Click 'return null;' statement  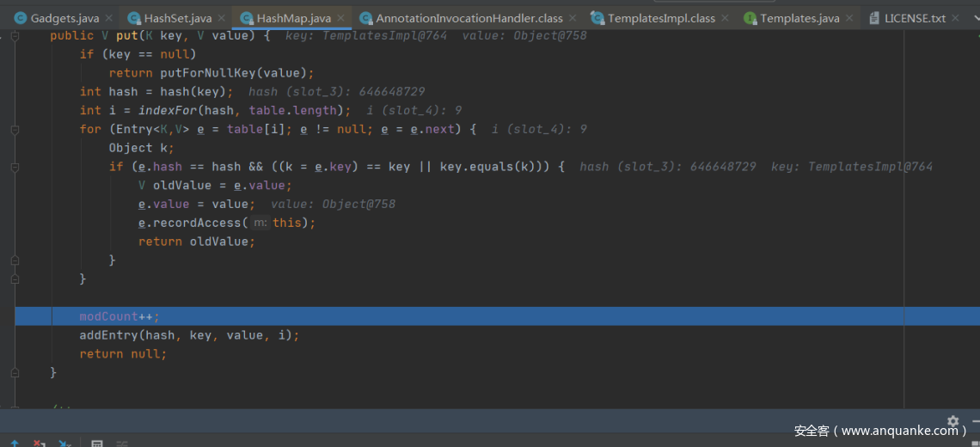(x=124, y=354)
